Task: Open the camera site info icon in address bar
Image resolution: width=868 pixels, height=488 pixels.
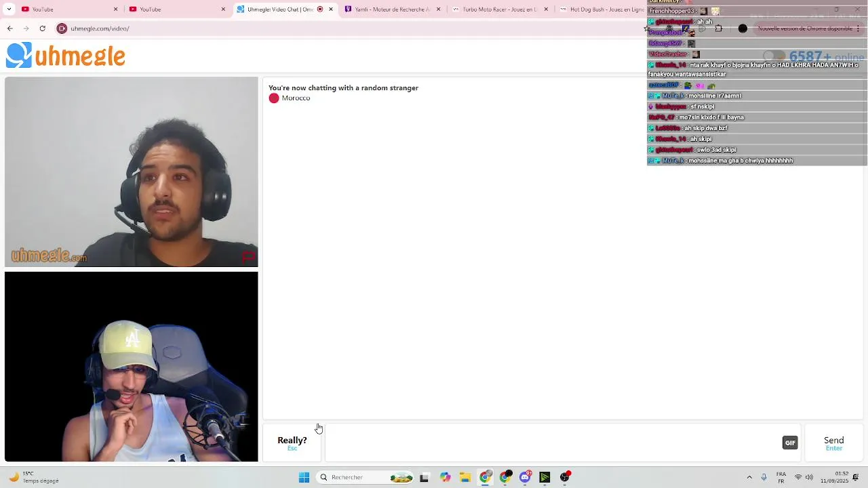Action: click(x=62, y=28)
